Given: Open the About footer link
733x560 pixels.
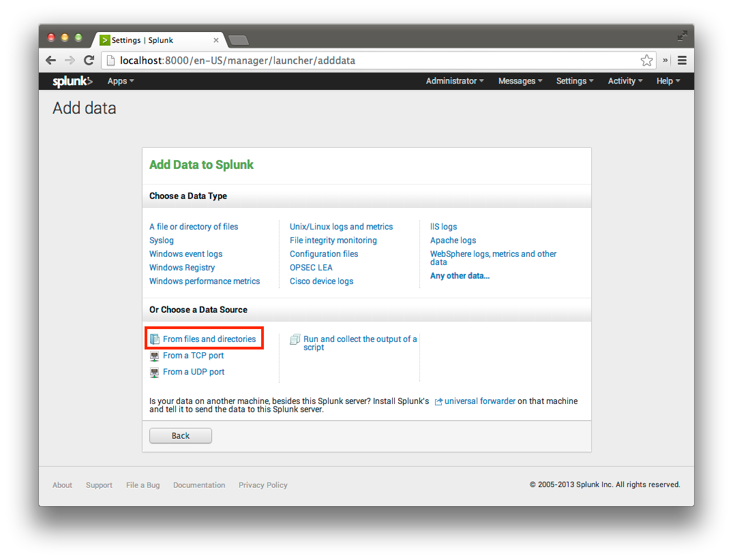Looking at the screenshot, I should point(62,485).
